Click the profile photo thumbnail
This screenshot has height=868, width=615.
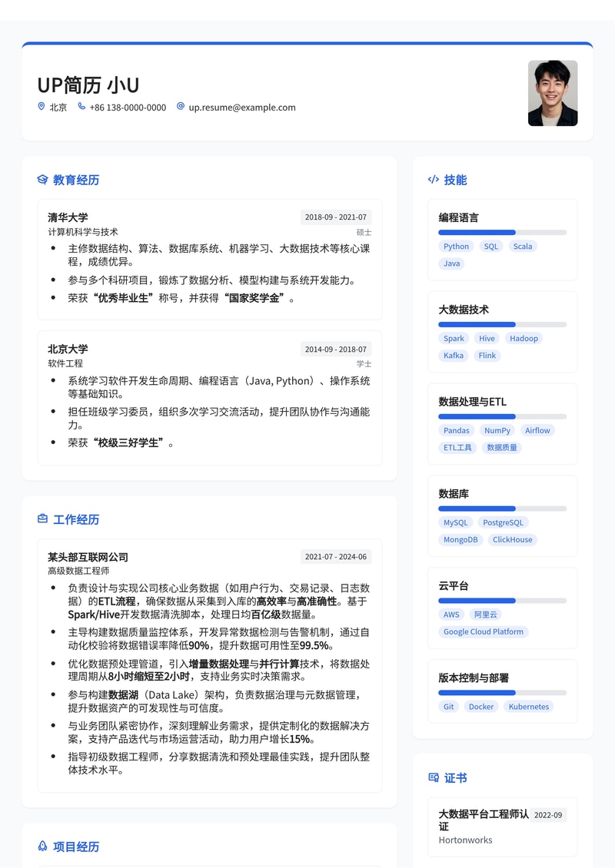coord(552,94)
